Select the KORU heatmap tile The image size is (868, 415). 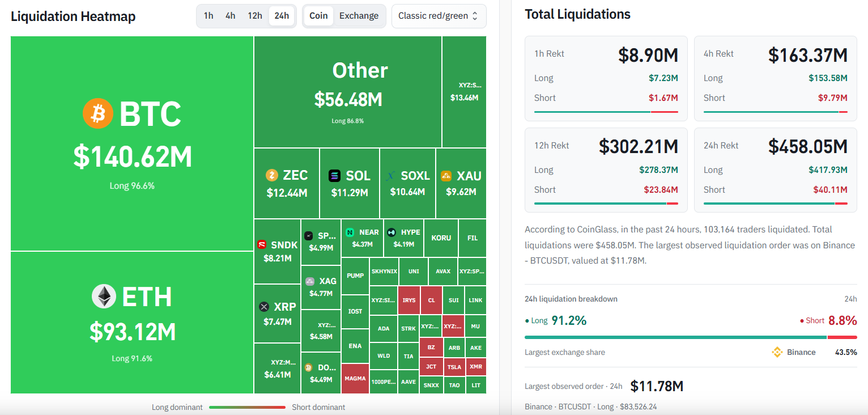(441, 238)
